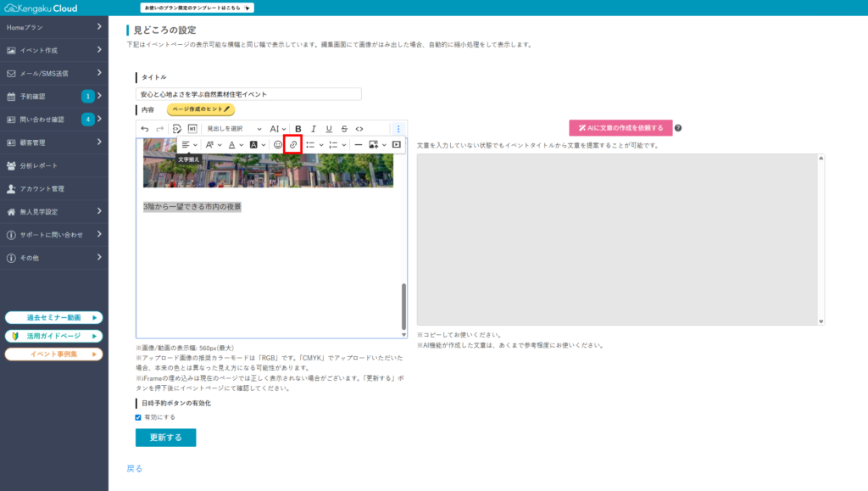Viewport: 868px width, 491px height.
Task: Click the undo arrow in the editor
Action: tap(144, 129)
